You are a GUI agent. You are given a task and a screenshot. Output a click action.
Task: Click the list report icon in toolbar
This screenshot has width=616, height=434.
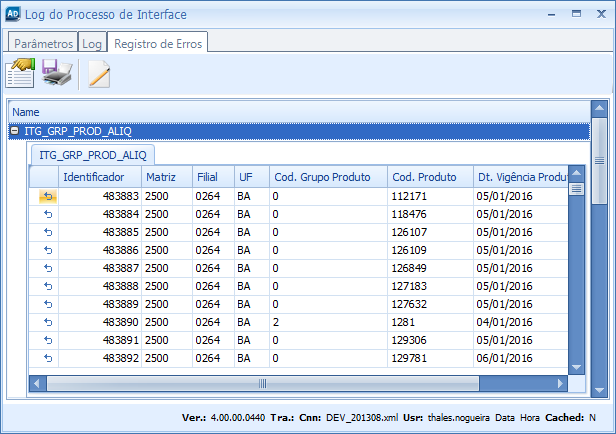coord(21,73)
